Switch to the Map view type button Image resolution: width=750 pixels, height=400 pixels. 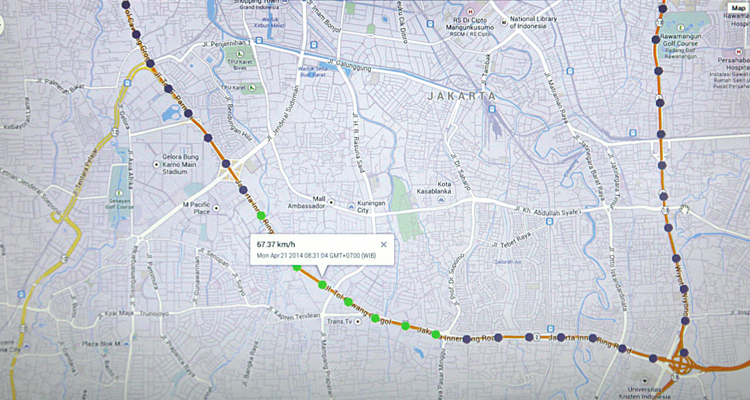738,8
